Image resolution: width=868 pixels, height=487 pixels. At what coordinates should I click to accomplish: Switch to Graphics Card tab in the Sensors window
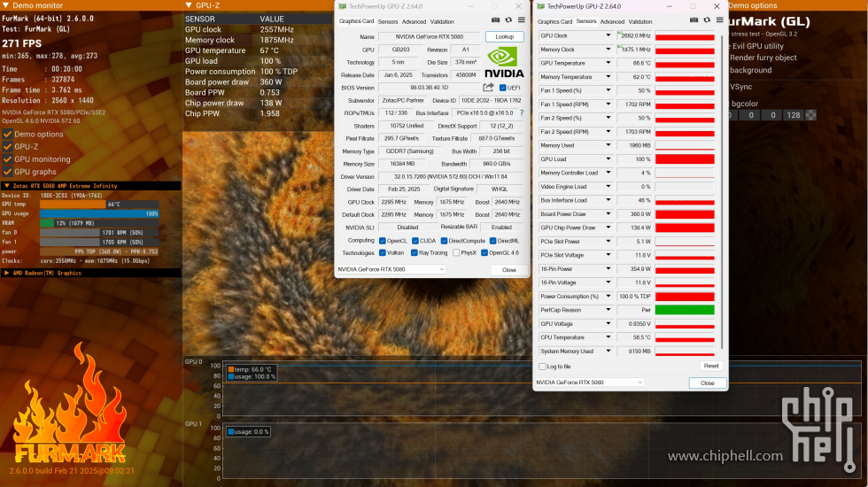tap(554, 21)
